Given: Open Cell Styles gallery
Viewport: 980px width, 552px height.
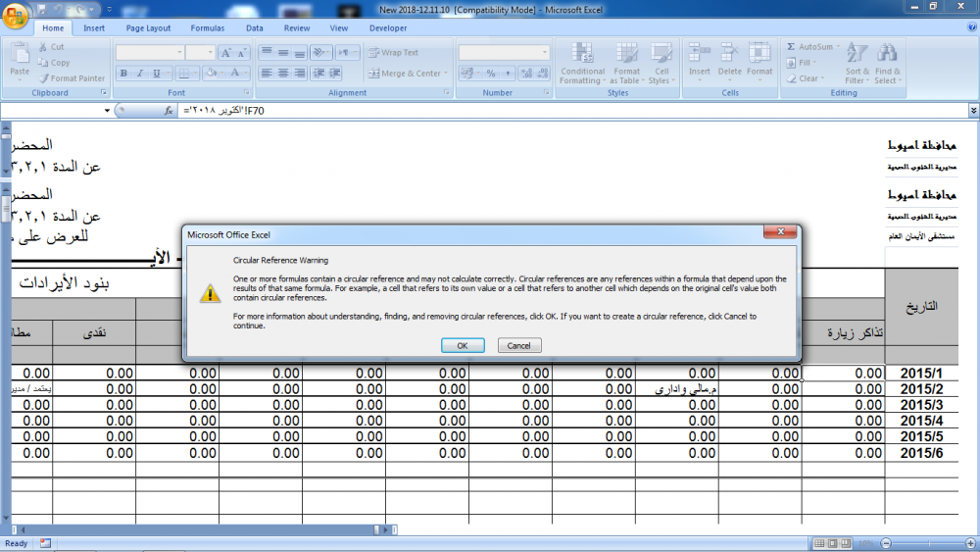Looking at the screenshot, I should 661,63.
